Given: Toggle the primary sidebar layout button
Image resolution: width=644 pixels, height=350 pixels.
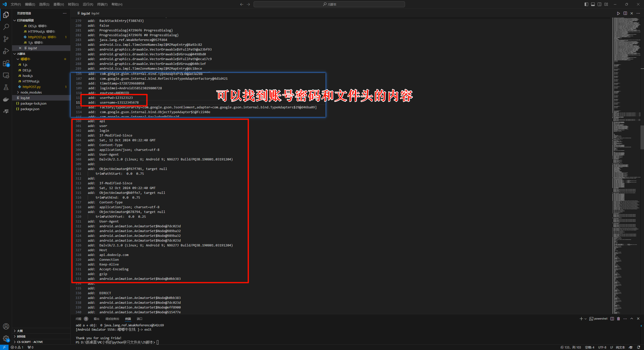Looking at the screenshot, I should [586, 4].
